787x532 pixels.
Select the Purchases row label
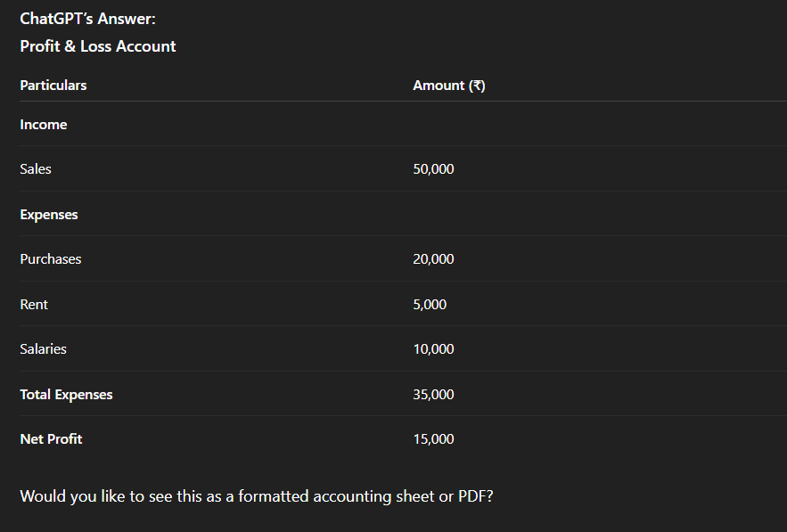51,259
